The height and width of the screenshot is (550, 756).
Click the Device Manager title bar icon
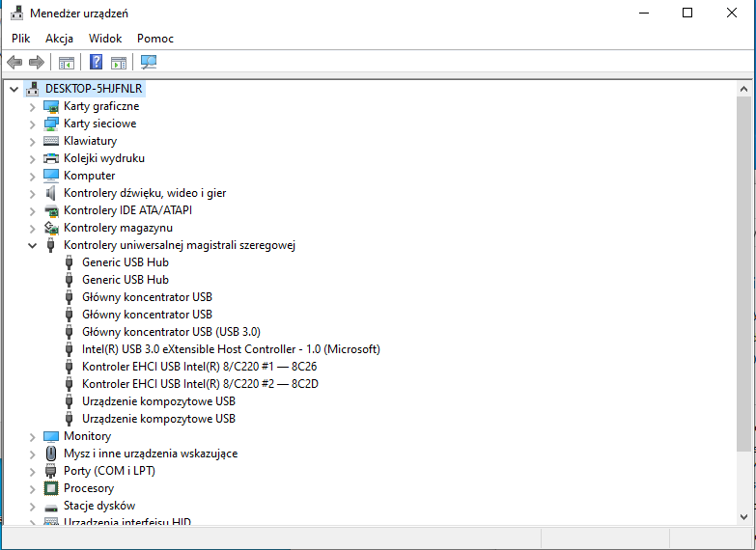click(x=16, y=13)
